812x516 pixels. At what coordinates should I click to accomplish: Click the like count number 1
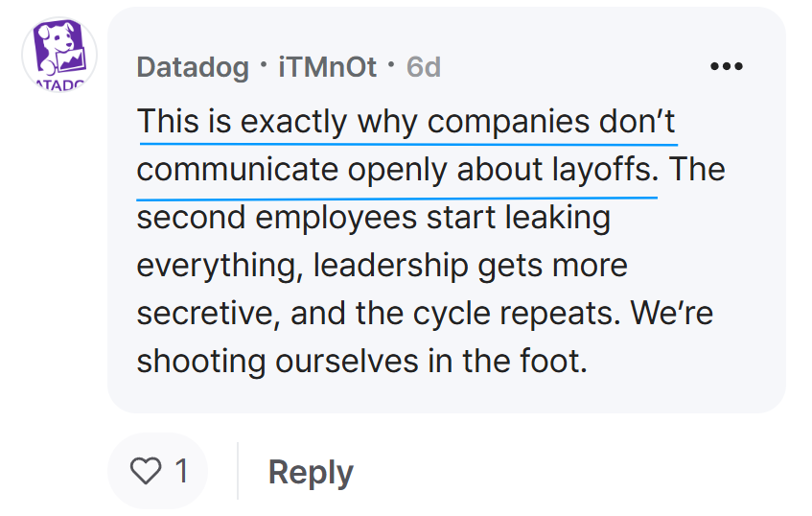(x=181, y=471)
